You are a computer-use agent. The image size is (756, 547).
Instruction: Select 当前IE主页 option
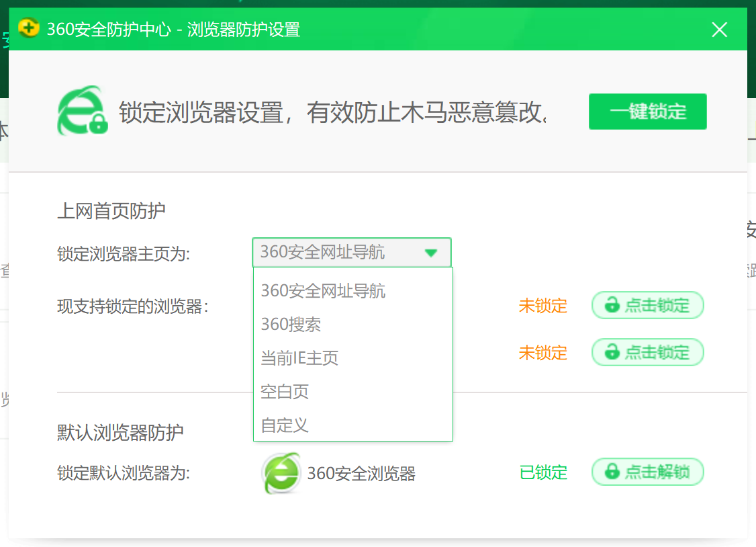point(353,358)
